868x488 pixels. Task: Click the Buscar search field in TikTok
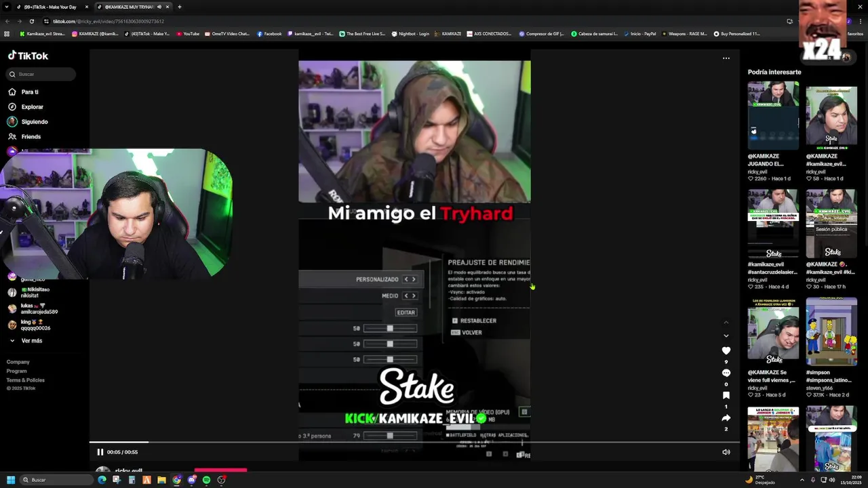(x=41, y=74)
